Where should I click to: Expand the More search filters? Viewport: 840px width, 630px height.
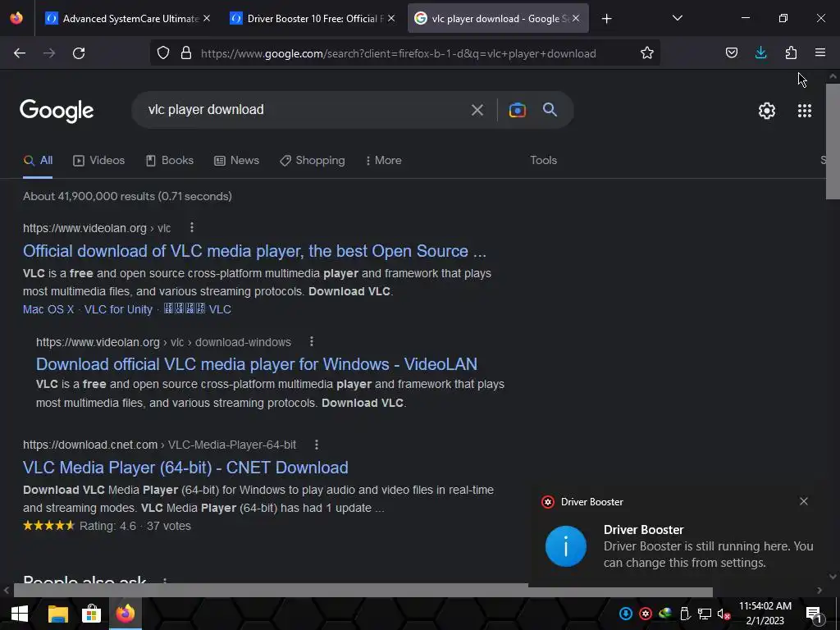(384, 160)
